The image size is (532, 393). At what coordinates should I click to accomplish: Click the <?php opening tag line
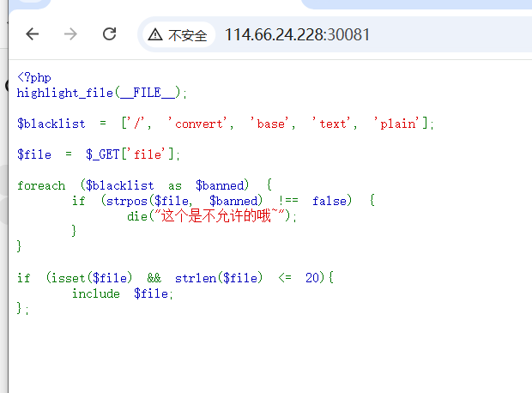tap(33, 77)
